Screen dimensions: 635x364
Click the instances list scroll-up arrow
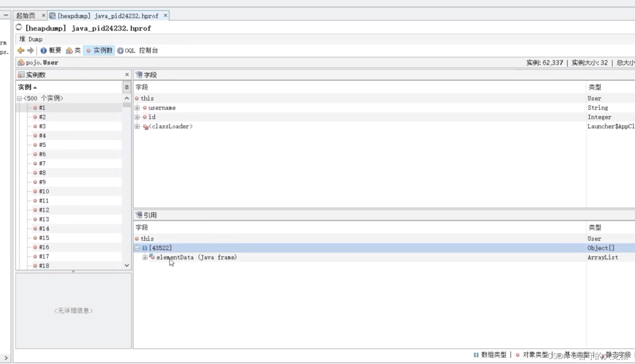(127, 98)
